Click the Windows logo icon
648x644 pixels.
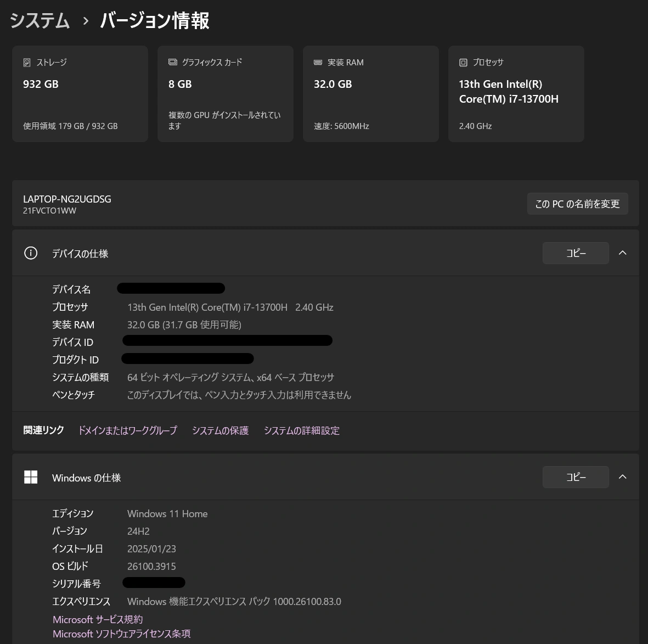31,477
